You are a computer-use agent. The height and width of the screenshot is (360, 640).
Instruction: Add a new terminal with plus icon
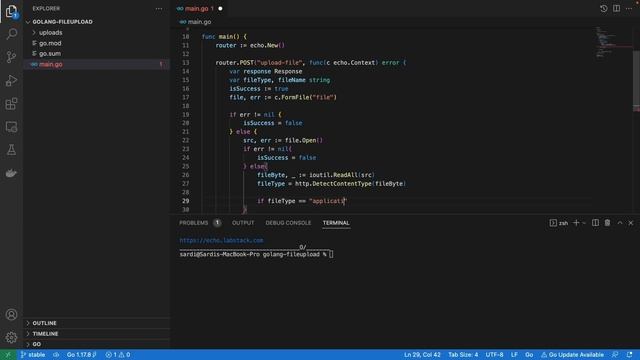click(576, 223)
